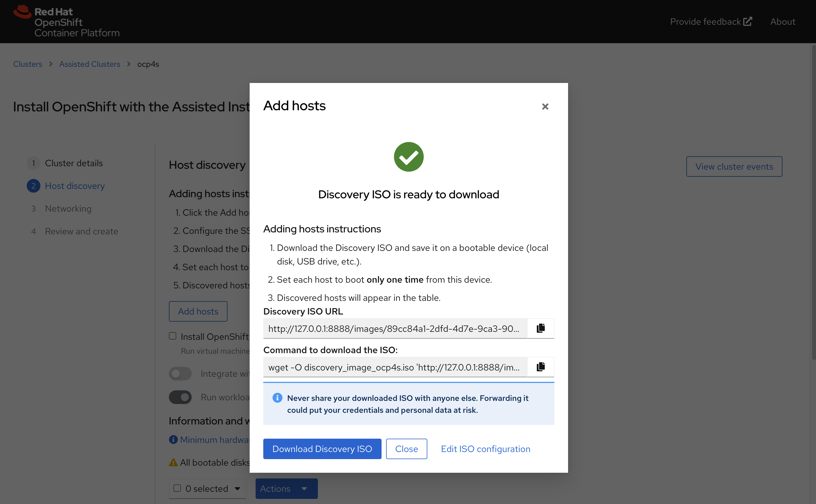
Task: Copy the wget download command
Action: click(x=540, y=367)
